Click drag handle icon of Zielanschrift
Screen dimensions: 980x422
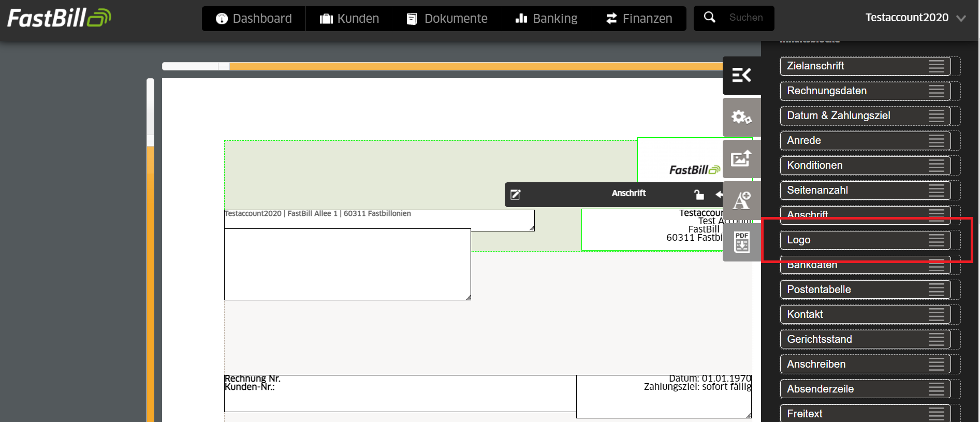[x=936, y=66]
